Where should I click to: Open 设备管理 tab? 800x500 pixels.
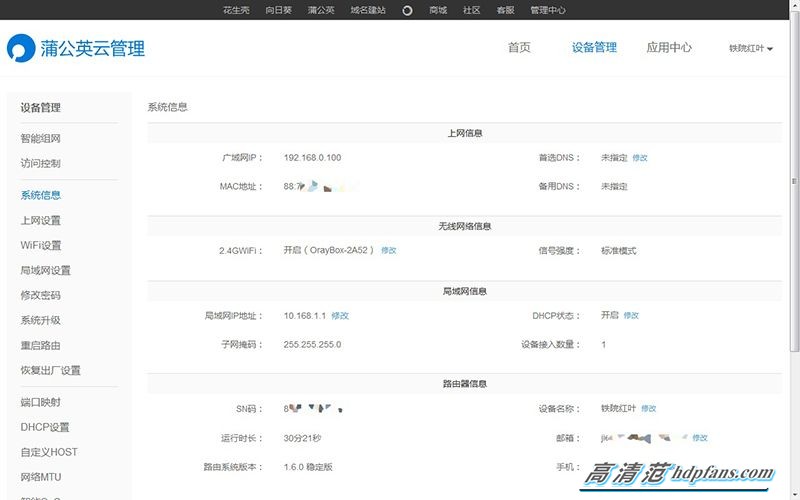point(594,47)
